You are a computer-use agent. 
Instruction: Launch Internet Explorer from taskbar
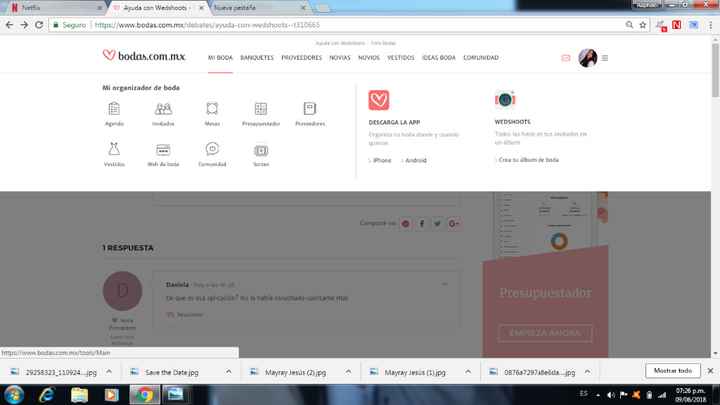coord(47,395)
